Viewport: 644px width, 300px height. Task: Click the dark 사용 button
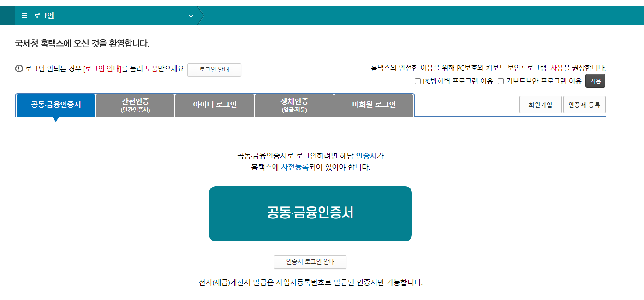click(x=596, y=81)
